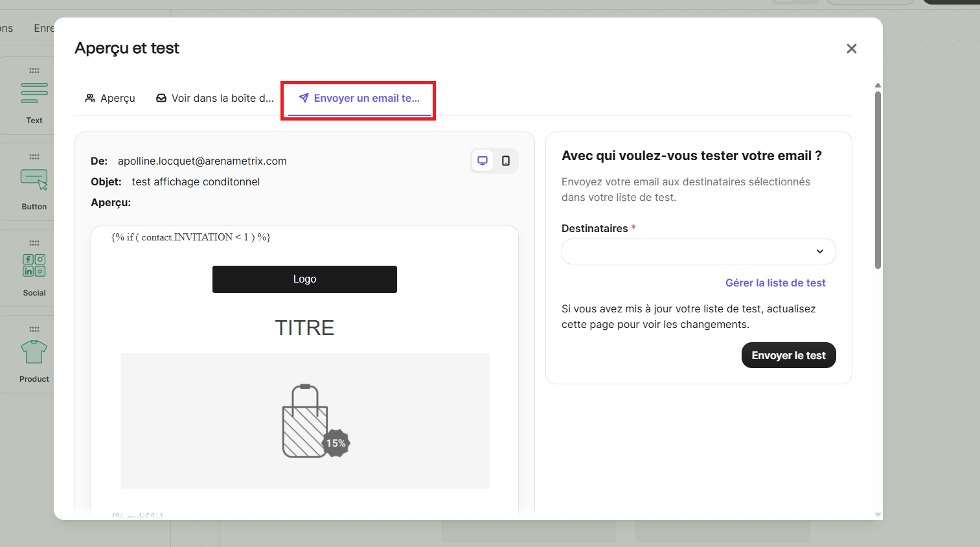Switch to mobile preview mode
The width and height of the screenshot is (980, 547).
point(506,161)
